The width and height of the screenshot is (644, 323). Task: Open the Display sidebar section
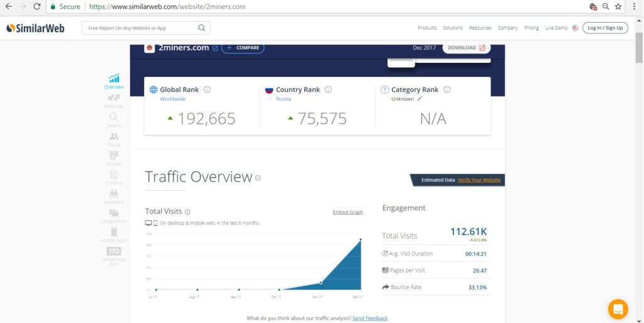coord(114,158)
